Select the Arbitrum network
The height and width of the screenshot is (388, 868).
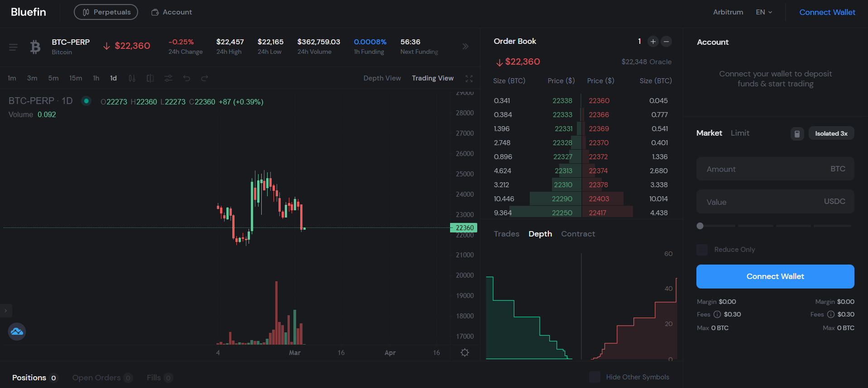click(728, 12)
